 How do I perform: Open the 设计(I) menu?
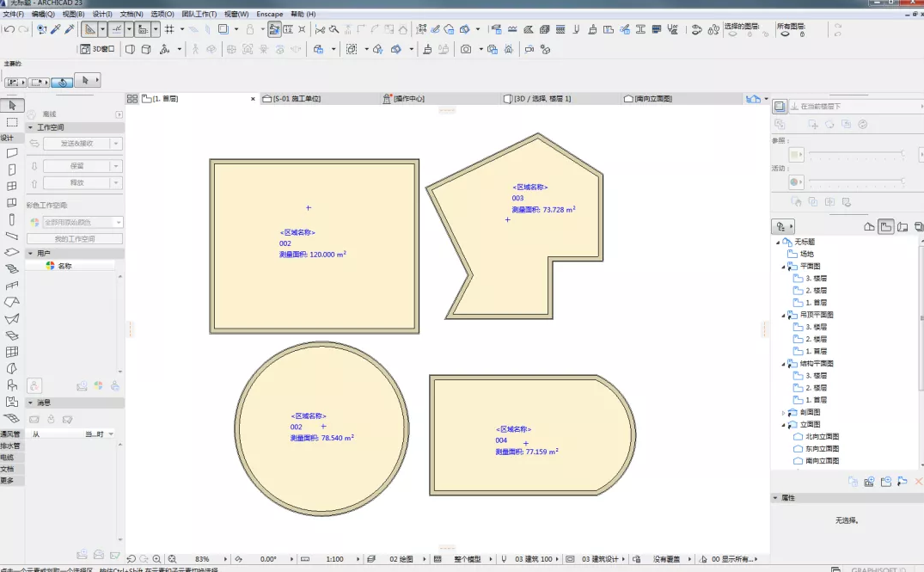point(102,14)
